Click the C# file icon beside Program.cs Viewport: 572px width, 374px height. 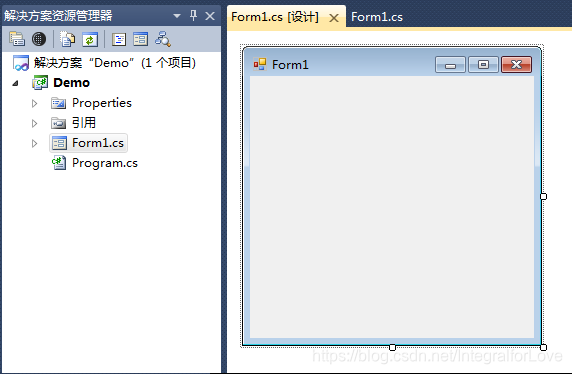(x=59, y=163)
